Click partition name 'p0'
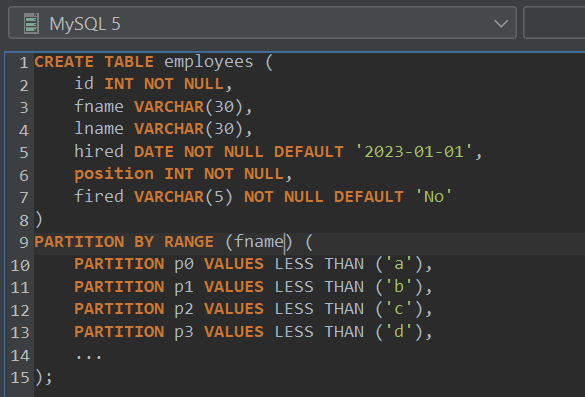Viewport: 585px width, 397px height. pos(184,265)
